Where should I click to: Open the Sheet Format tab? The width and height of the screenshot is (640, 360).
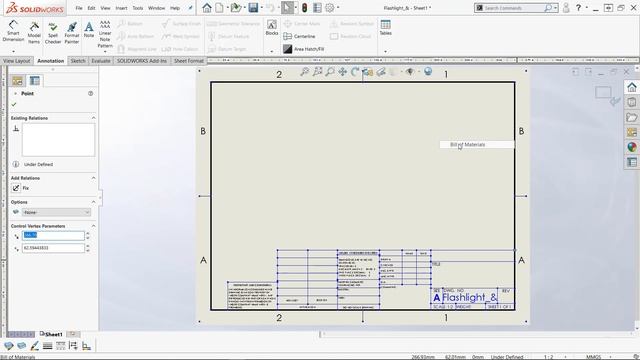point(189,61)
